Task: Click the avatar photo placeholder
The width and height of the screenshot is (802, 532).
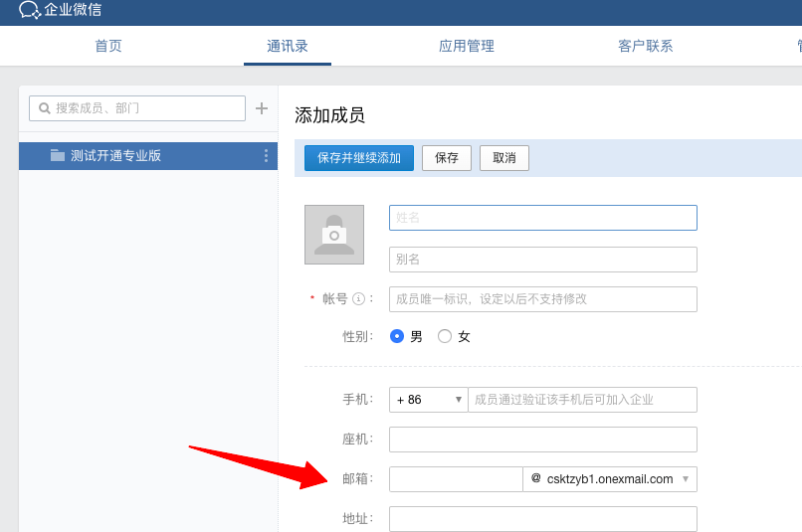Action: (334, 235)
